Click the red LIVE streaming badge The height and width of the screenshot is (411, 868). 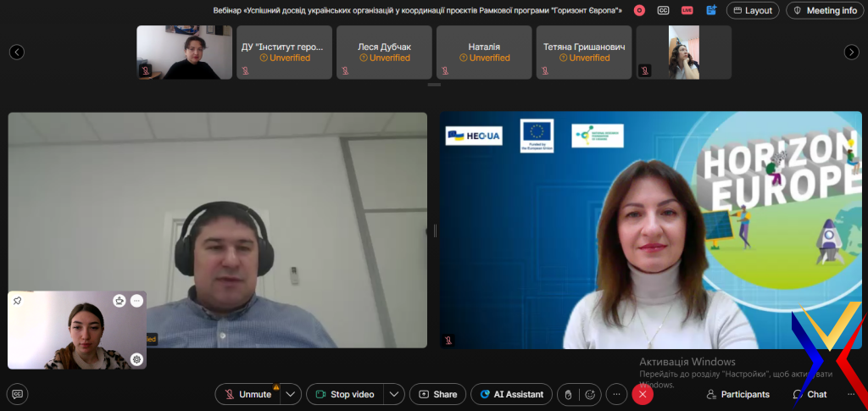click(x=687, y=10)
